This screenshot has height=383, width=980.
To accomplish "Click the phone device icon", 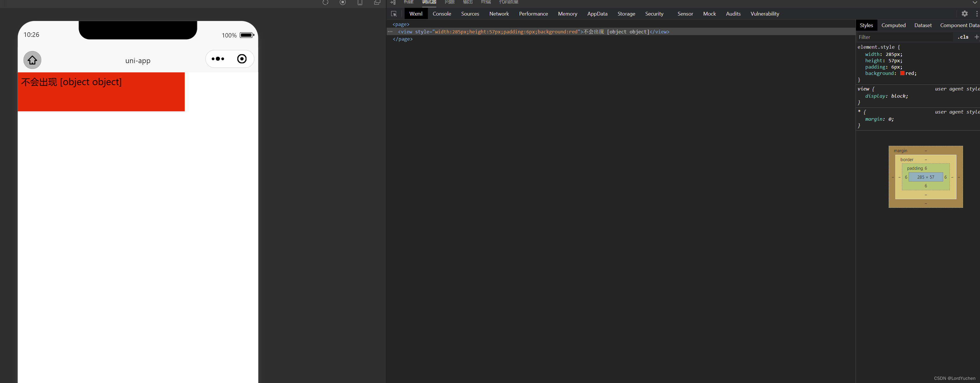I will click(359, 2).
